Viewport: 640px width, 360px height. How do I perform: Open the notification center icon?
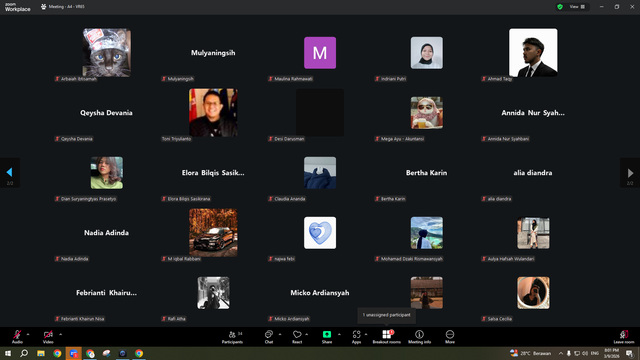click(629, 353)
